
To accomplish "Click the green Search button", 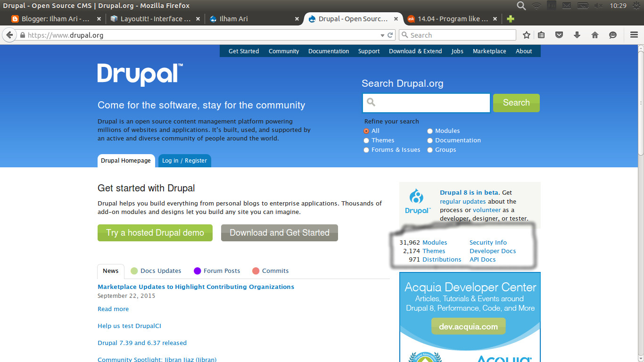I will (516, 103).
